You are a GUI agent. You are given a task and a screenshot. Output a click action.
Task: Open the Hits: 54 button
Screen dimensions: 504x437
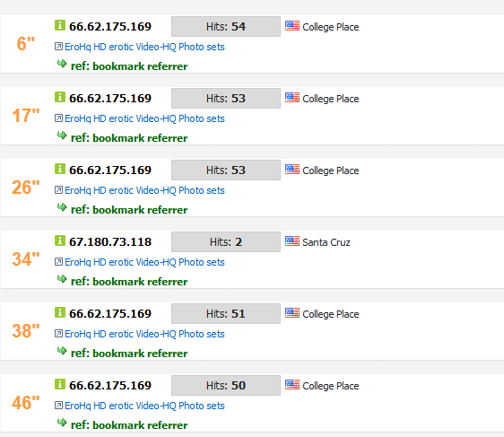coord(226,26)
